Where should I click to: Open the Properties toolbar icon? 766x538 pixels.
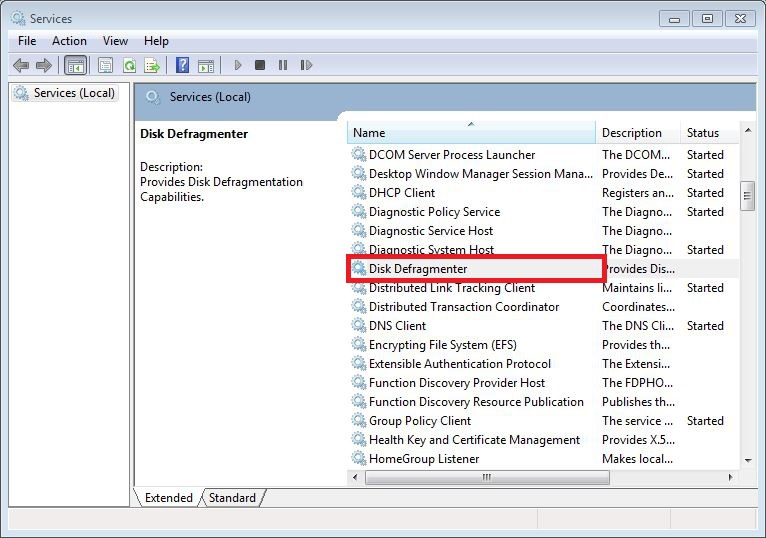point(105,65)
